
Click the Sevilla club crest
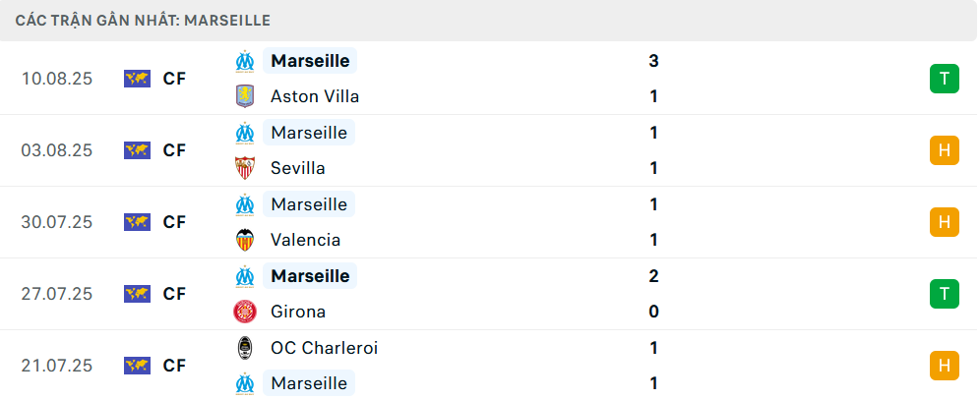pyautogui.click(x=244, y=168)
